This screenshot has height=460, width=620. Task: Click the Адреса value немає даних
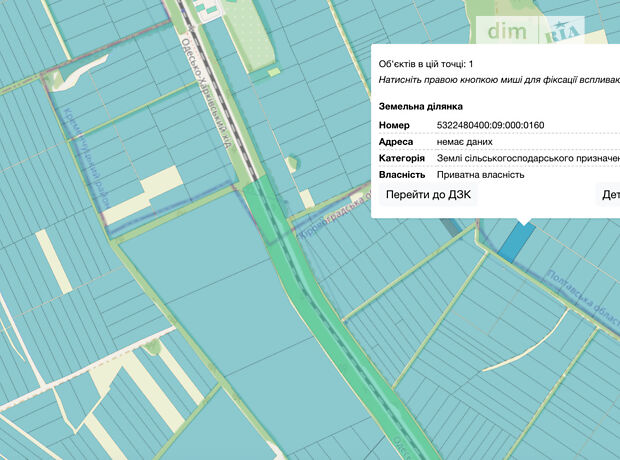465,142
